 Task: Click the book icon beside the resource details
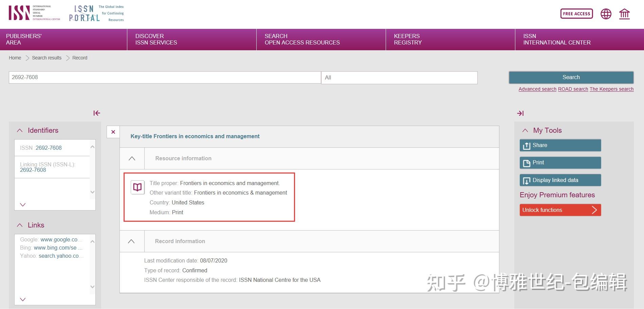point(137,187)
